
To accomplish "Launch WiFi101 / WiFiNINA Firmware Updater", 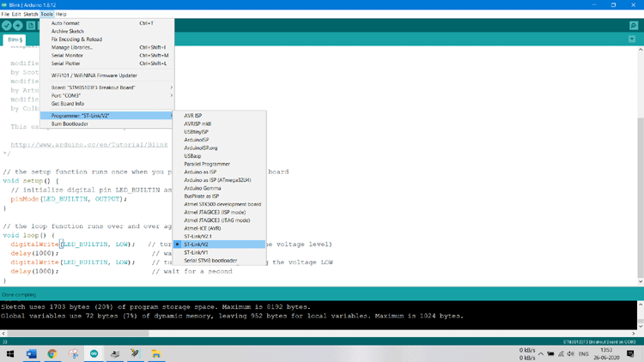I will 106,75.
